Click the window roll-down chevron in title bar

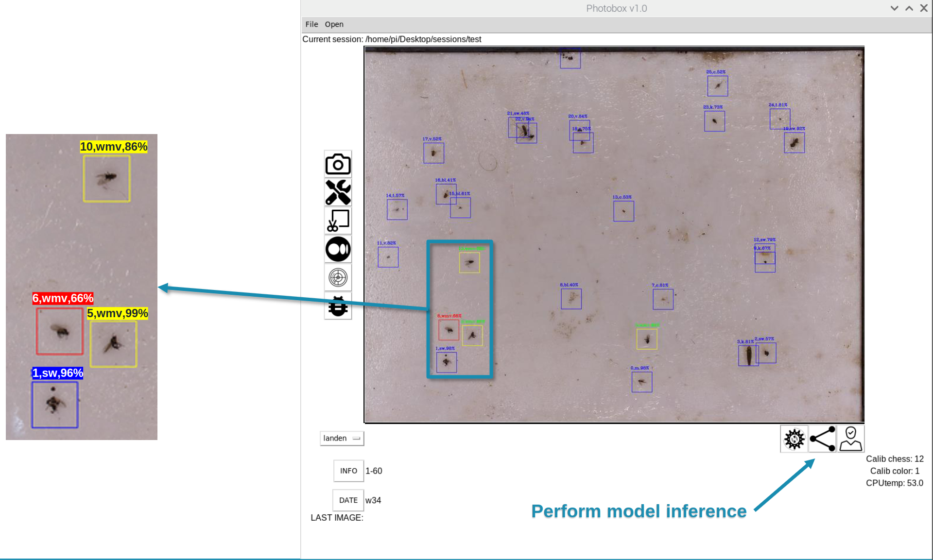point(894,8)
